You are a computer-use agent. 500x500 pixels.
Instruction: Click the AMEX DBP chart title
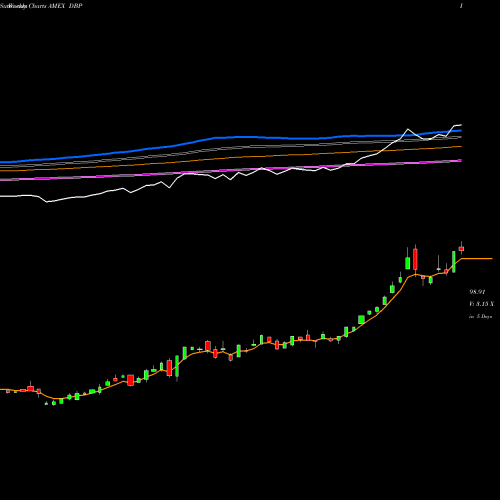pos(42,6)
